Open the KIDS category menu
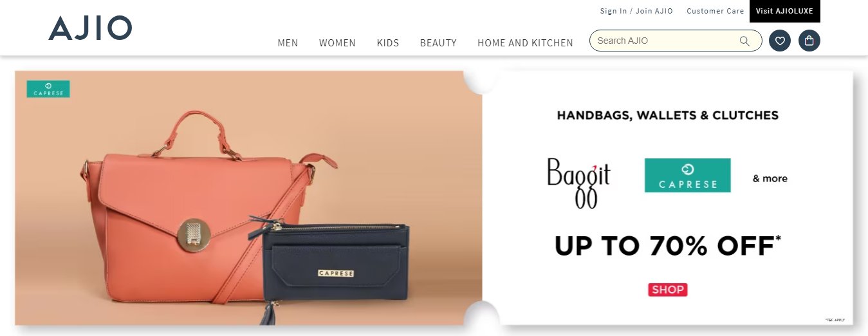 [x=388, y=43]
